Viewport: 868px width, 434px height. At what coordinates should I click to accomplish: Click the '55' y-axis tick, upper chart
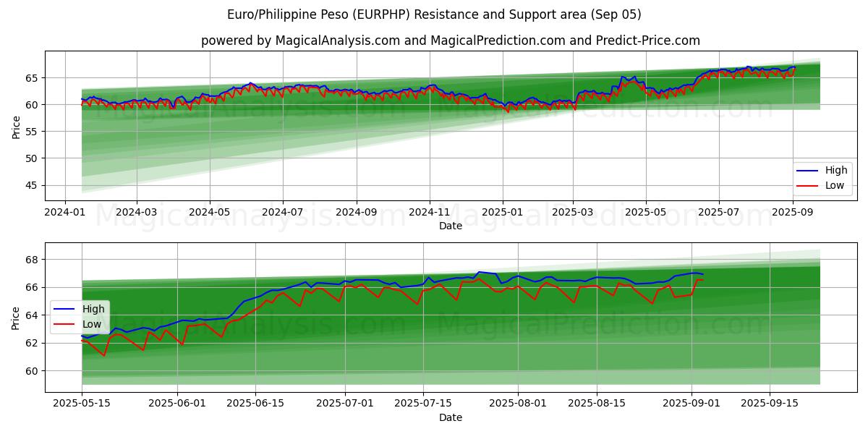[x=33, y=132]
